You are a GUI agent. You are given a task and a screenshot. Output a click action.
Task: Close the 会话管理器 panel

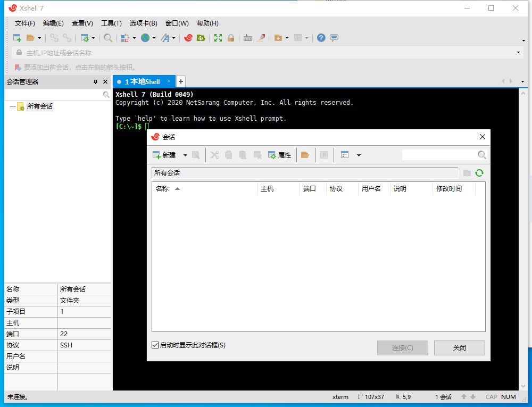[x=105, y=82]
